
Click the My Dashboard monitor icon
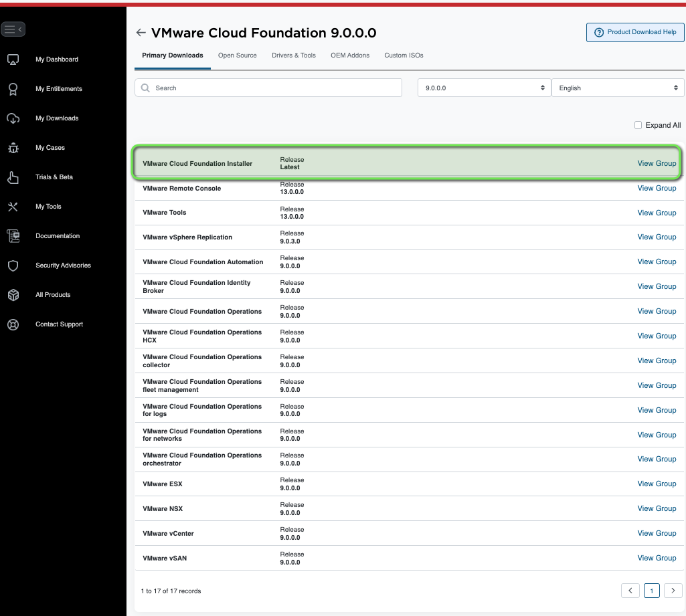click(x=13, y=60)
